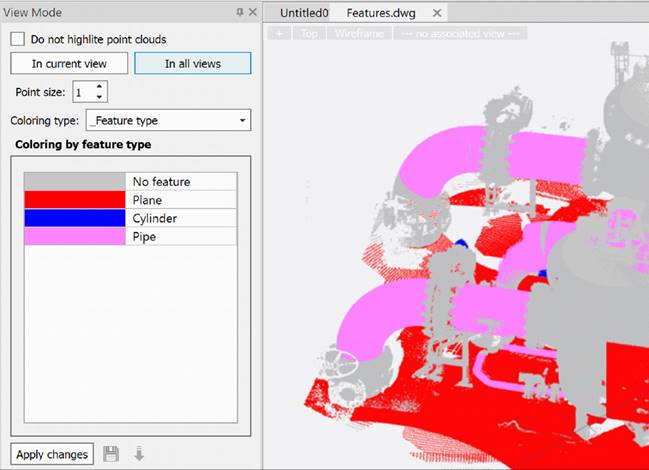
Task: Click the Top view label in viewport
Action: (x=309, y=34)
